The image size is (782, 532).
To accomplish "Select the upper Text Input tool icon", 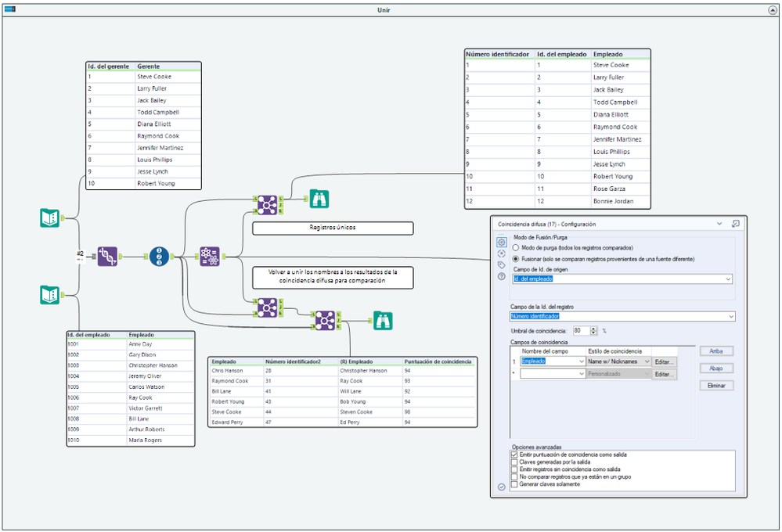I will click(49, 218).
